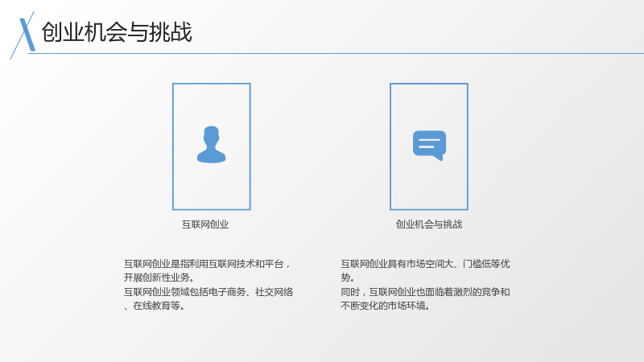This screenshot has height=362, width=644.
Task: Select the right blue-outlined card frame
Action: click(429, 146)
